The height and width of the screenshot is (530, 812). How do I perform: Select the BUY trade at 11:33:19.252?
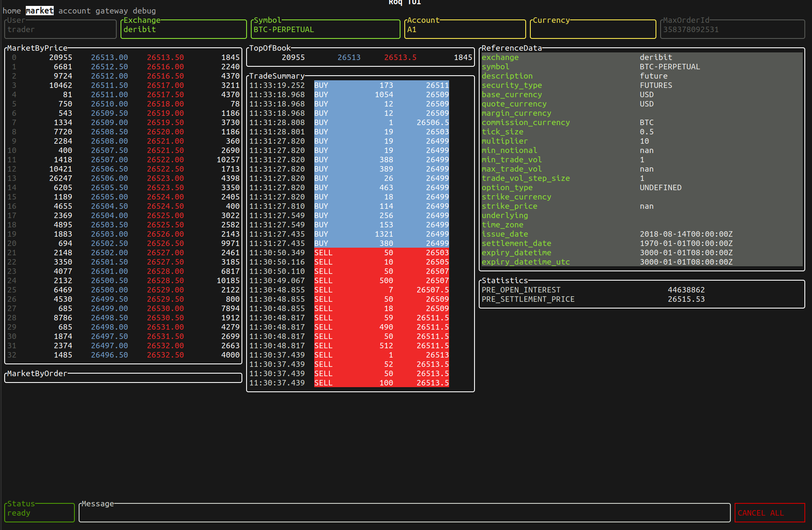tap(349, 85)
